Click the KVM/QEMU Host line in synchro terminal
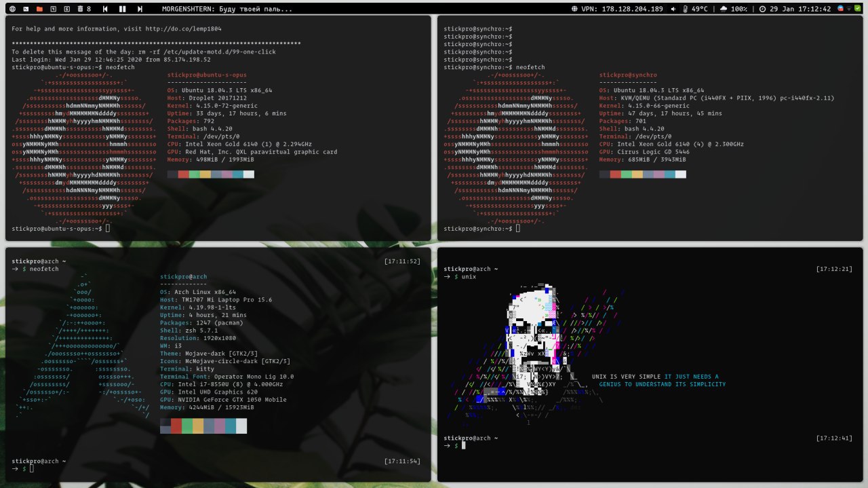 [717, 98]
